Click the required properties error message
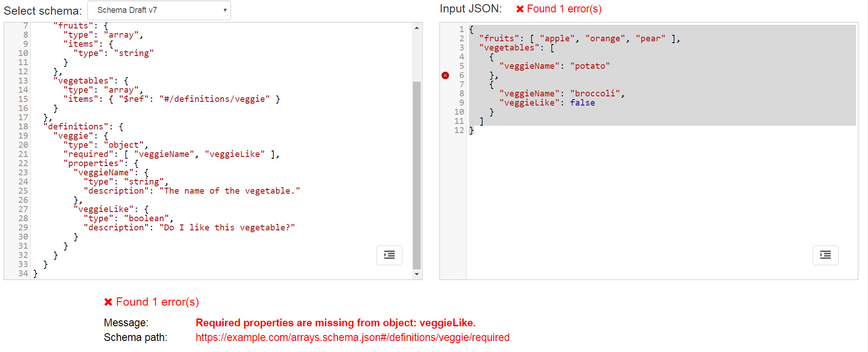Viewport: 868px width, 352px height. tap(336, 322)
